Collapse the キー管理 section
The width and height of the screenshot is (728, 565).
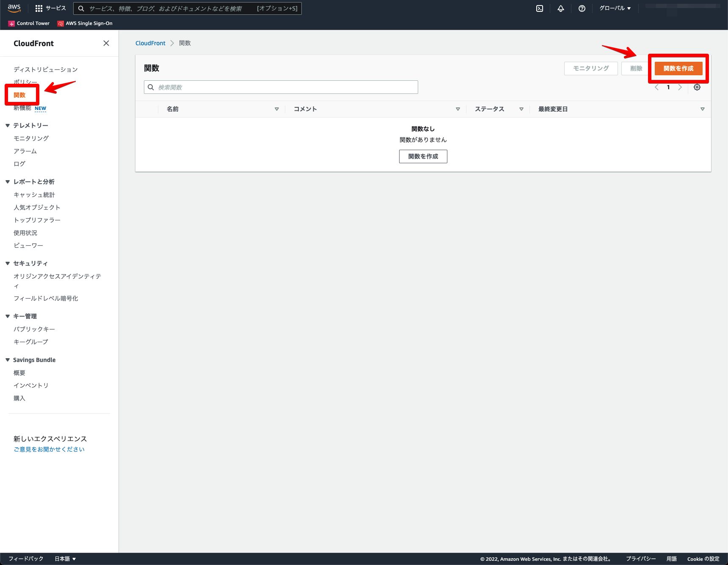tap(8, 316)
